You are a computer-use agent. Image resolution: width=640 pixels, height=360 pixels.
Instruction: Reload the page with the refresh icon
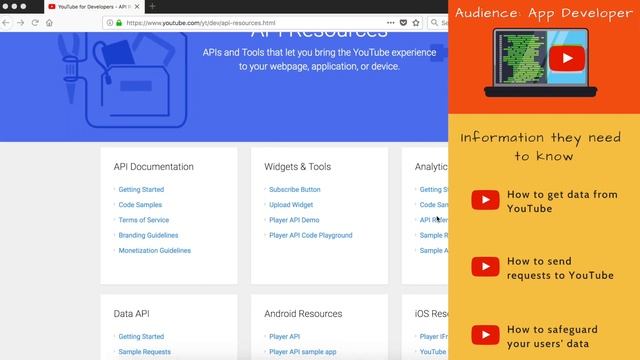tap(35, 23)
